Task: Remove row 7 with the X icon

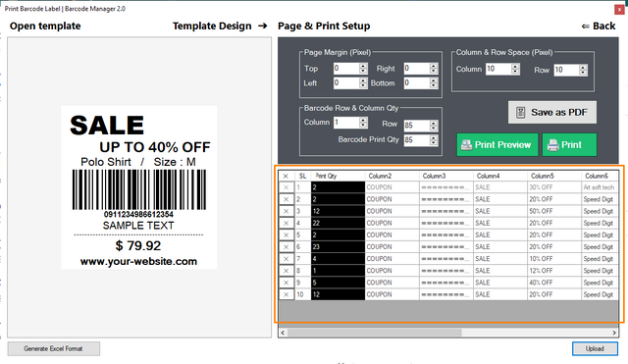Action: pos(286,259)
